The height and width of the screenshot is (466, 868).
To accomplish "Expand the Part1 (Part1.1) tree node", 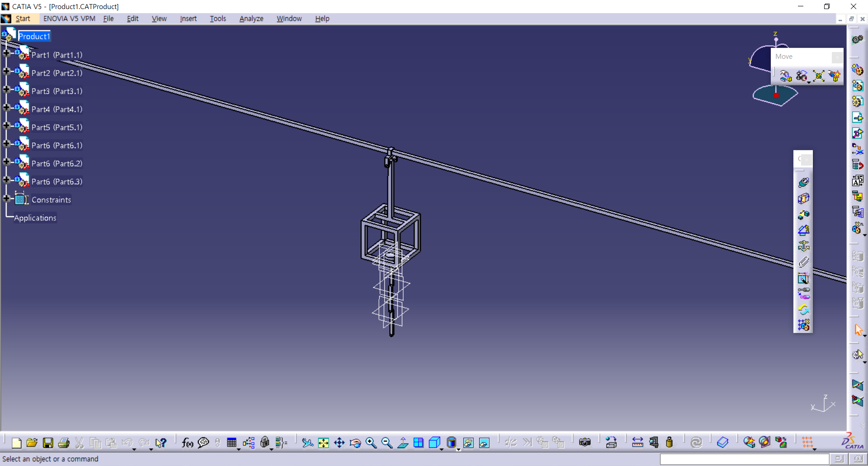I will [x=6, y=53].
